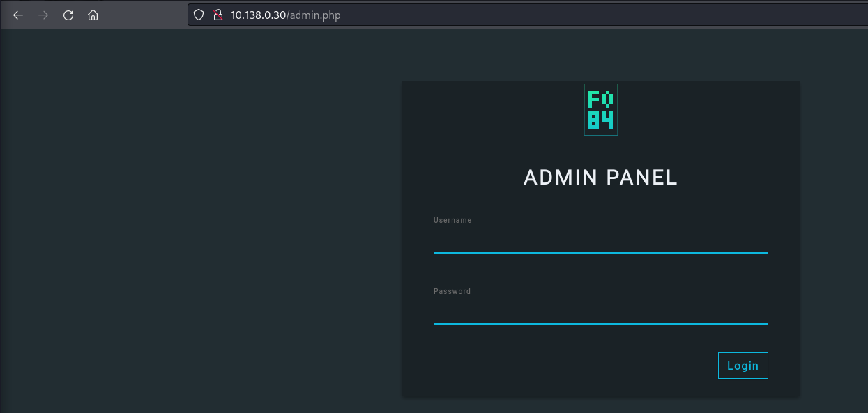The width and height of the screenshot is (868, 413).
Task: Click the Username field label
Action: (452, 220)
